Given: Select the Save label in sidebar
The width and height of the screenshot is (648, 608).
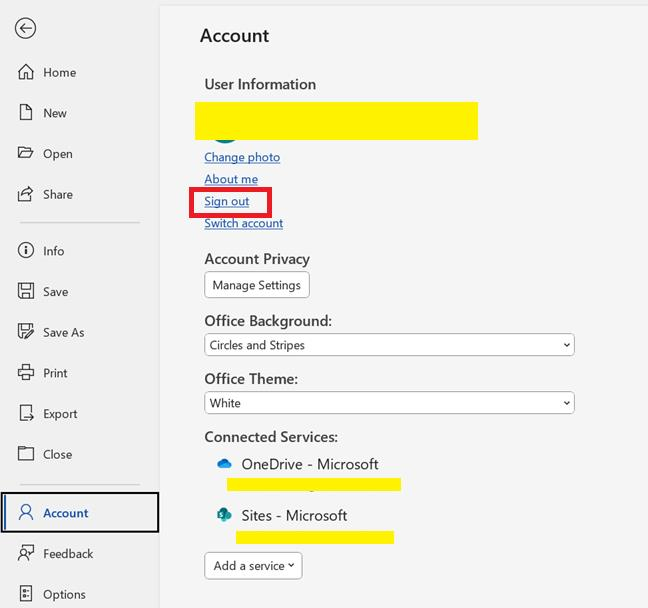Looking at the screenshot, I should (56, 292).
